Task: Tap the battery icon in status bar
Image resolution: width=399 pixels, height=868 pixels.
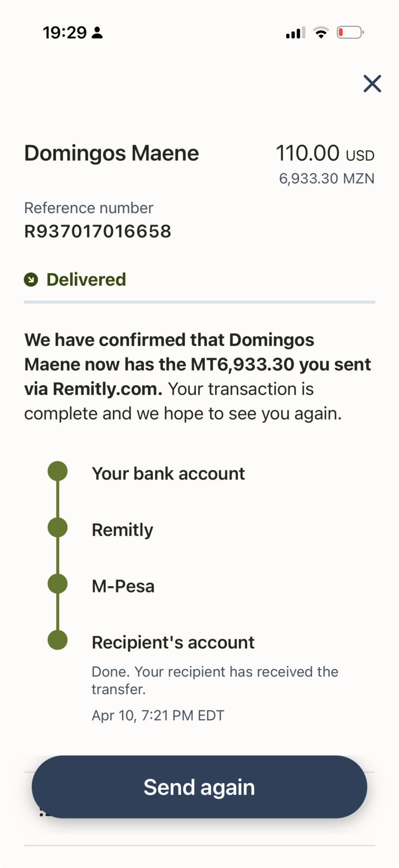Action: point(350,33)
